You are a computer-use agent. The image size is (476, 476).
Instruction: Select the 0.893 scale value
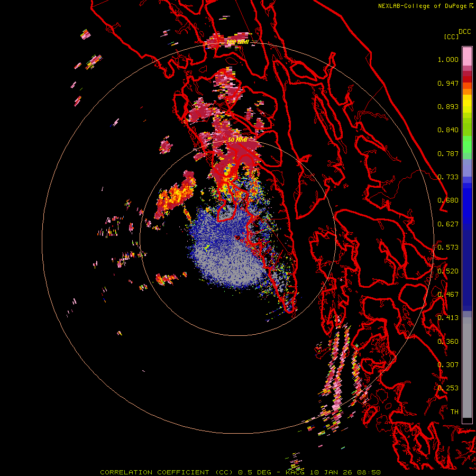coord(448,106)
